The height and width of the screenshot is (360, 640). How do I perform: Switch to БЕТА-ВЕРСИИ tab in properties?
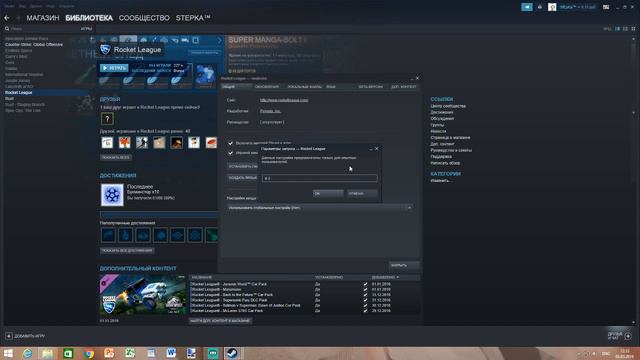point(371,87)
